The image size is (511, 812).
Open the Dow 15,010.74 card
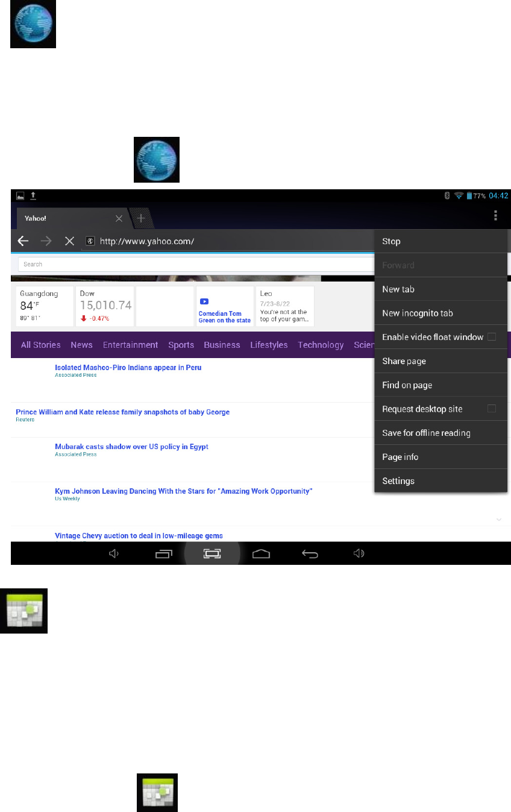[x=105, y=306]
